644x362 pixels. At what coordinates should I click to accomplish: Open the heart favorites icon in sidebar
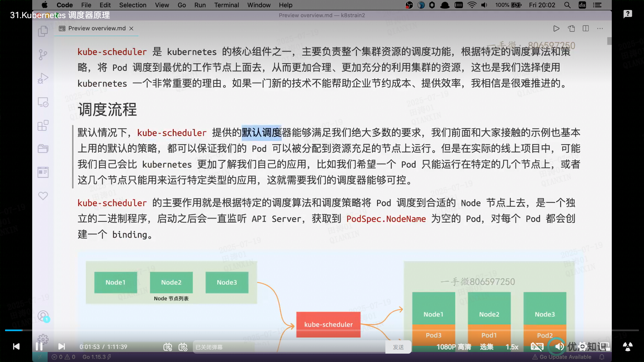[x=43, y=196]
